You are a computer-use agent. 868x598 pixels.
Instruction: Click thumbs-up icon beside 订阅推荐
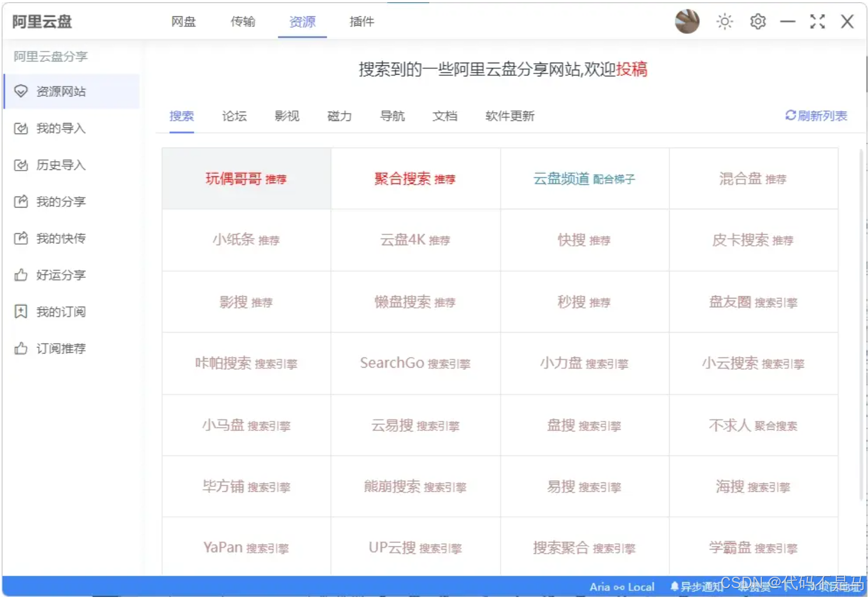point(21,349)
